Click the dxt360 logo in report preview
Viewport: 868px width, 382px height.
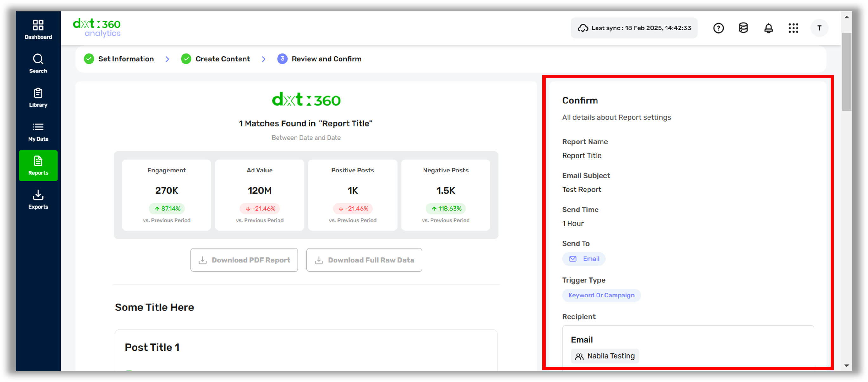pos(306,100)
